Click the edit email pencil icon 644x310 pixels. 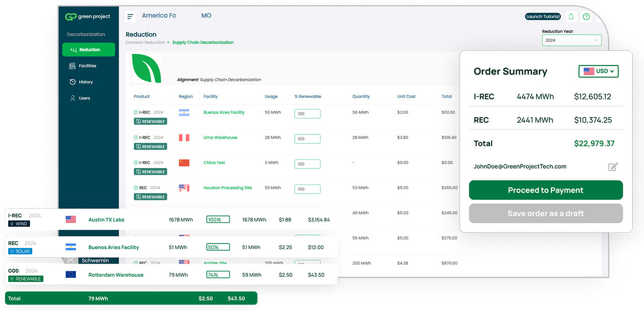coord(613,167)
